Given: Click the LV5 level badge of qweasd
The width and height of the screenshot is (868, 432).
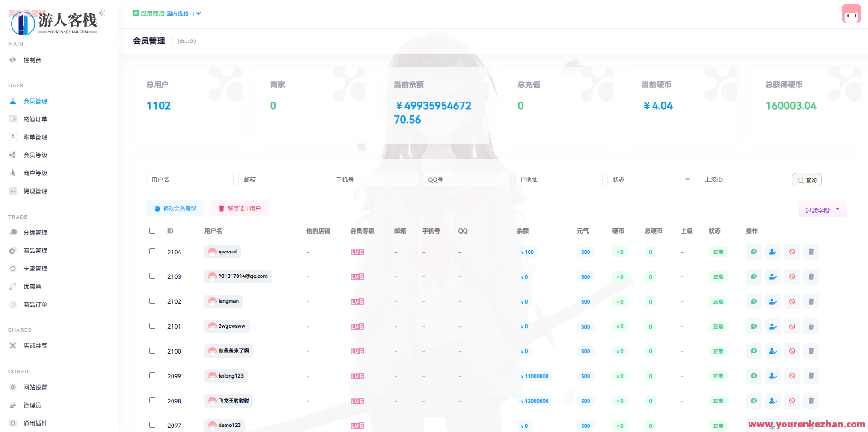Looking at the screenshot, I should pos(357,252).
